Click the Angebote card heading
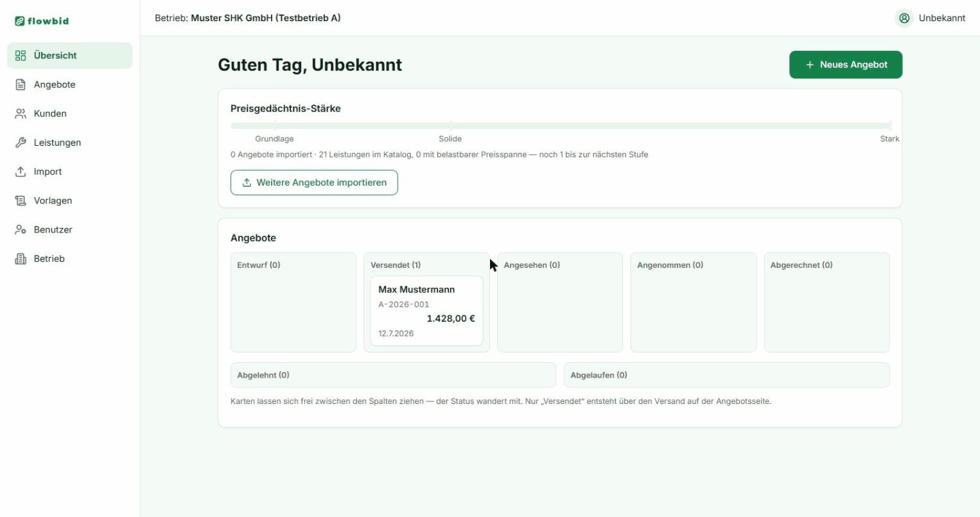Viewport: 980px width, 517px height. click(253, 238)
